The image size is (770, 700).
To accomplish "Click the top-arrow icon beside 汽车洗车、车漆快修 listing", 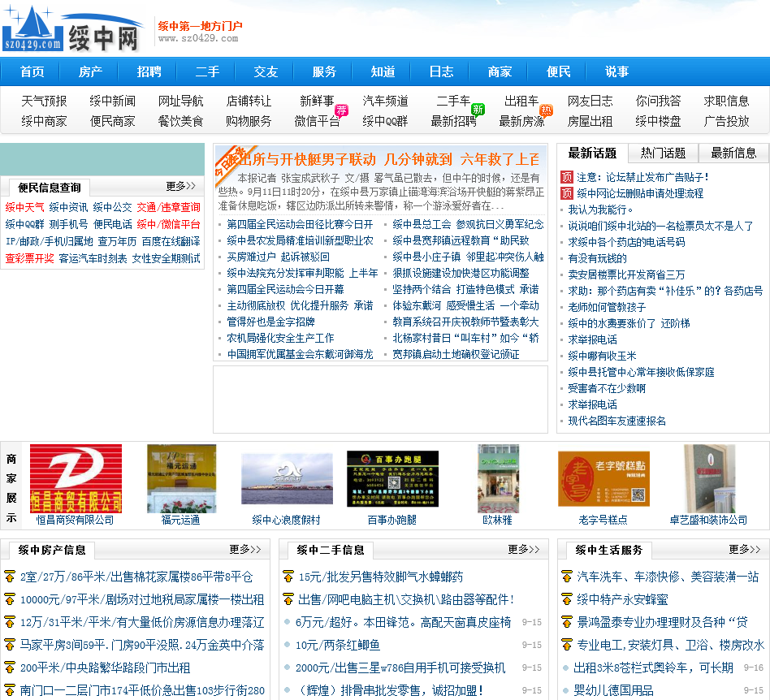I will pos(567,577).
